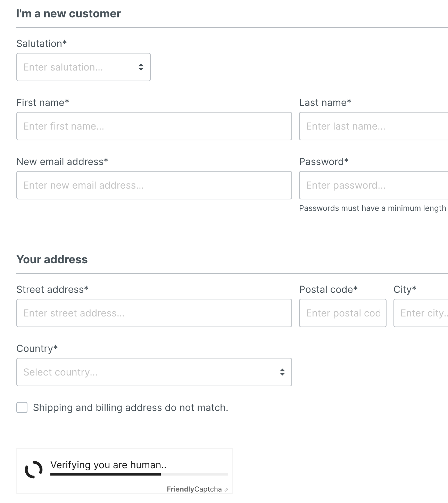Click the chevron icon in the country dropdown

282,372
